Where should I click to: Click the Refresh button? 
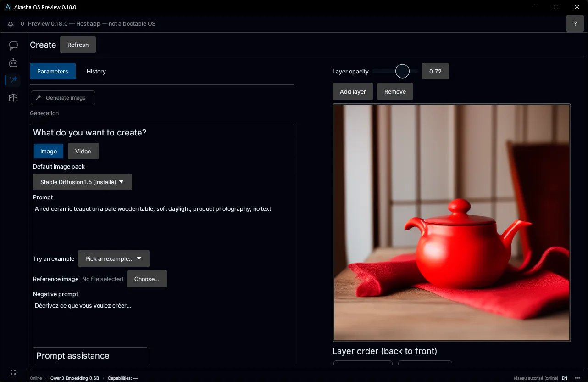(78, 45)
